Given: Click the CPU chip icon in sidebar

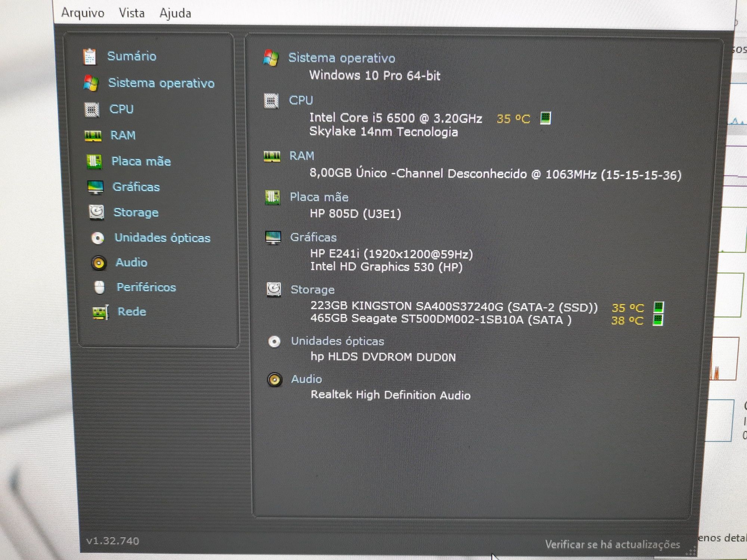Looking at the screenshot, I should click(x=92, y=110).
